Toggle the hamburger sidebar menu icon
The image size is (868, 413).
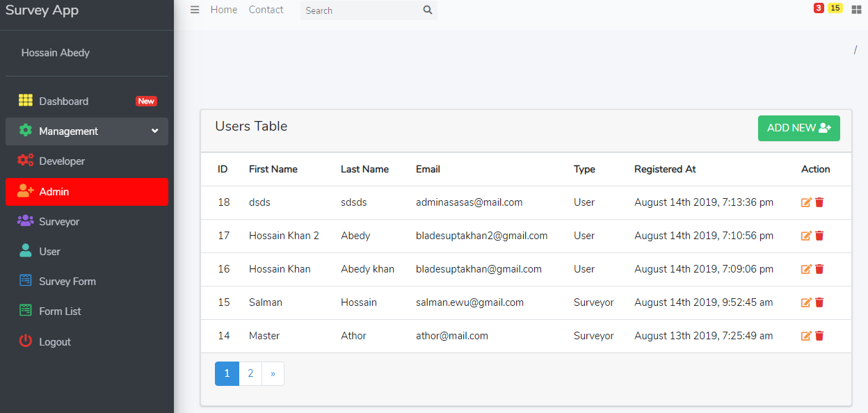(x=195, y=10)
